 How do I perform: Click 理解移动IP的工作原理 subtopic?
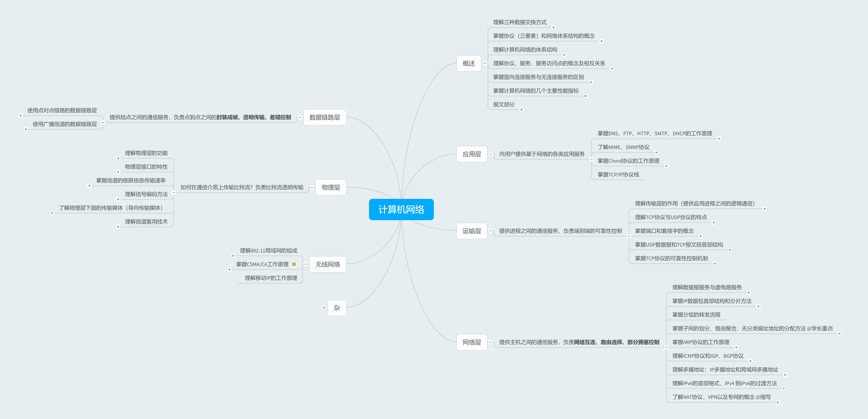(x=271, y=278)
